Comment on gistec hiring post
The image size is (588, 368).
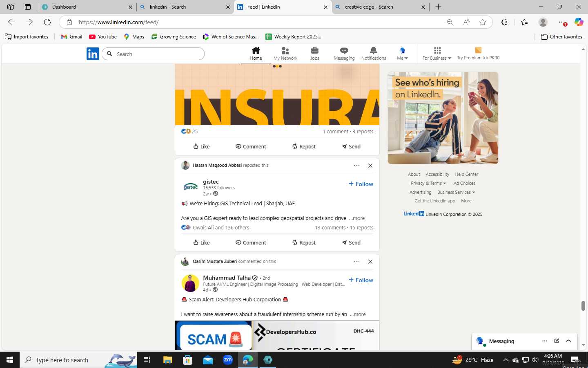[251, 242]
